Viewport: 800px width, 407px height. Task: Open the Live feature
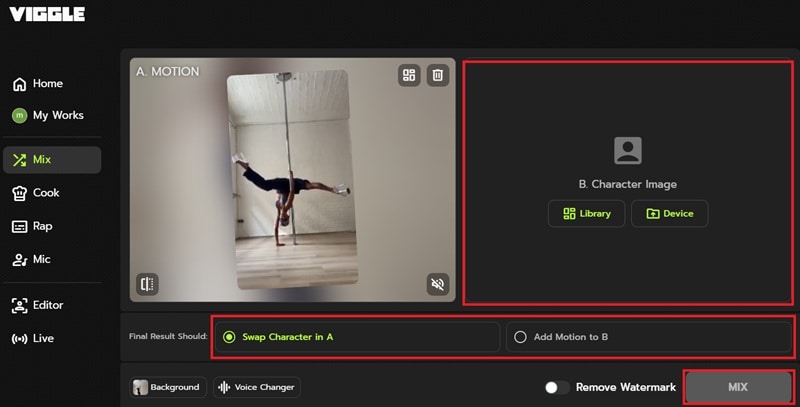33,338
